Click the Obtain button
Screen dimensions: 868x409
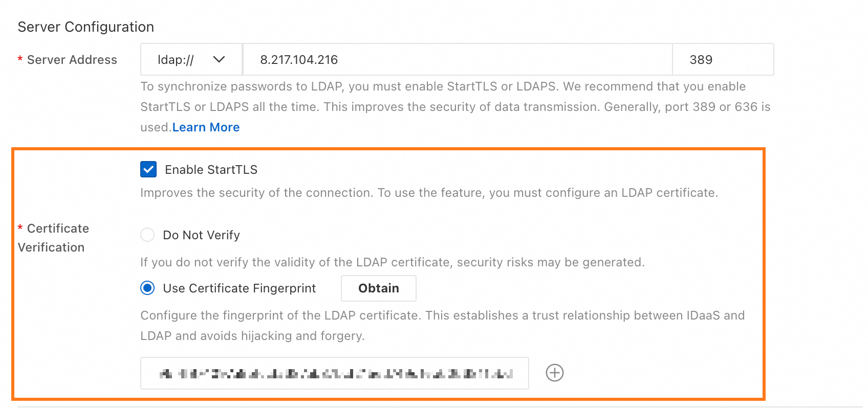[x=379, y=288]
